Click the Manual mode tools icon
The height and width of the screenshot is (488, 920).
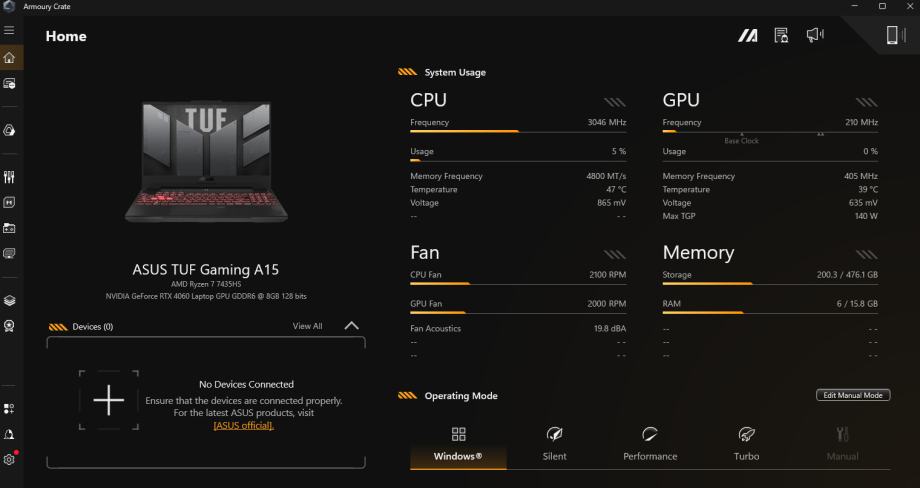[x=843, y=434]
